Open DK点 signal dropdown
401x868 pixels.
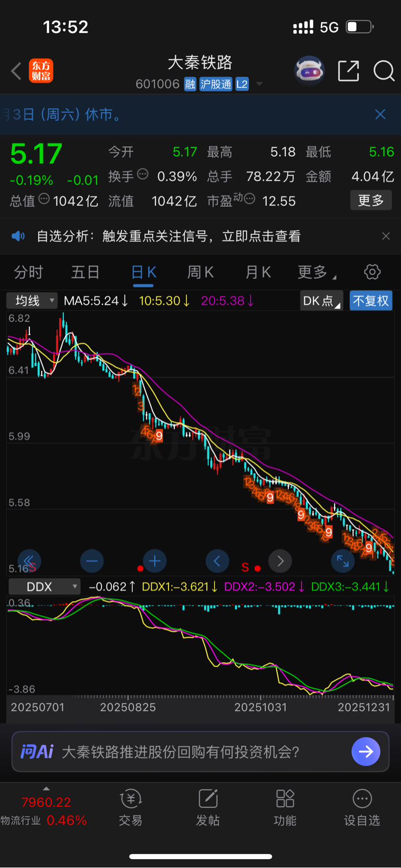(x=321, y=301)
